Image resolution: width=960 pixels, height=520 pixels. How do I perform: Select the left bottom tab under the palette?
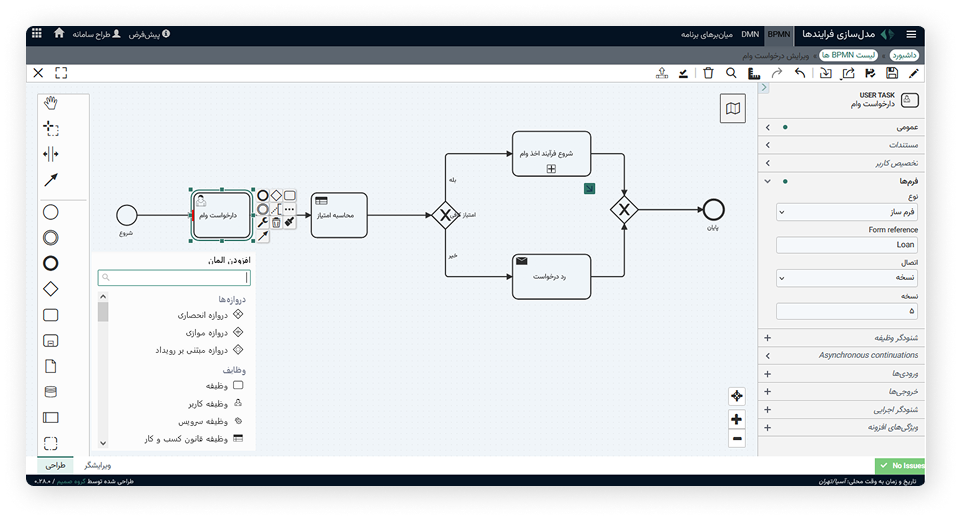pyautogui.click(x=56, y=465)
